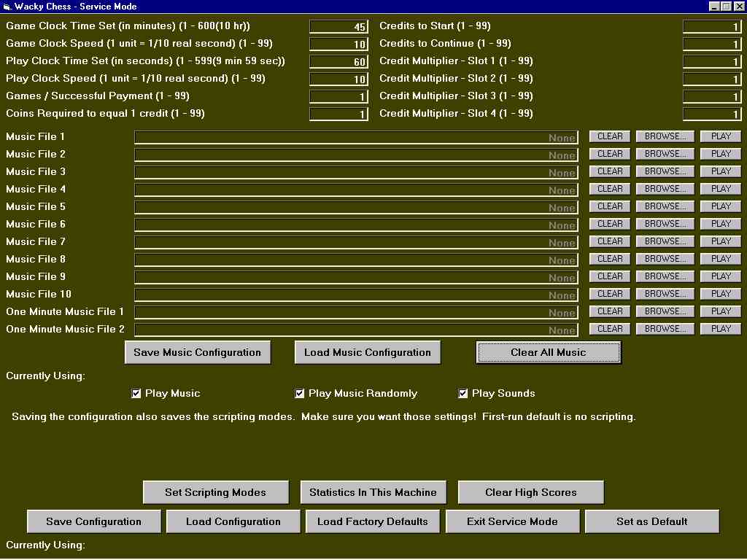The width and height of the screenshot is (747, 560).
Task: Click Load Music Configuration button
Action: pos(368,352)
